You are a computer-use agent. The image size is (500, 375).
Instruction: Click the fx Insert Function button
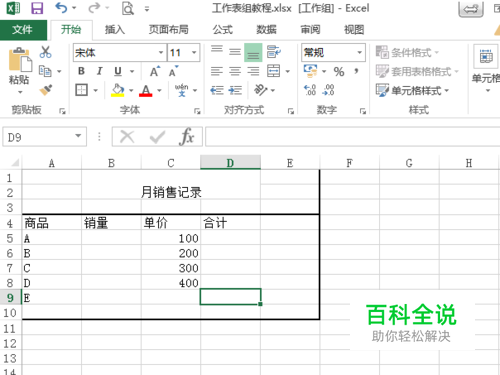186,136
